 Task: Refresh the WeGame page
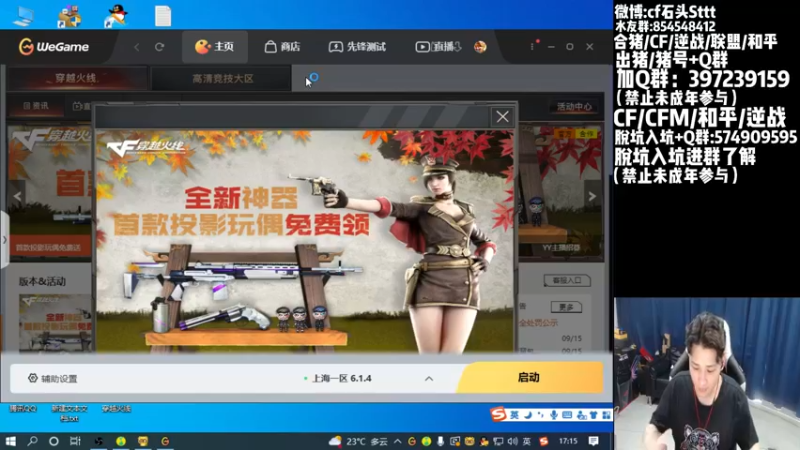(x=159, y=47)
